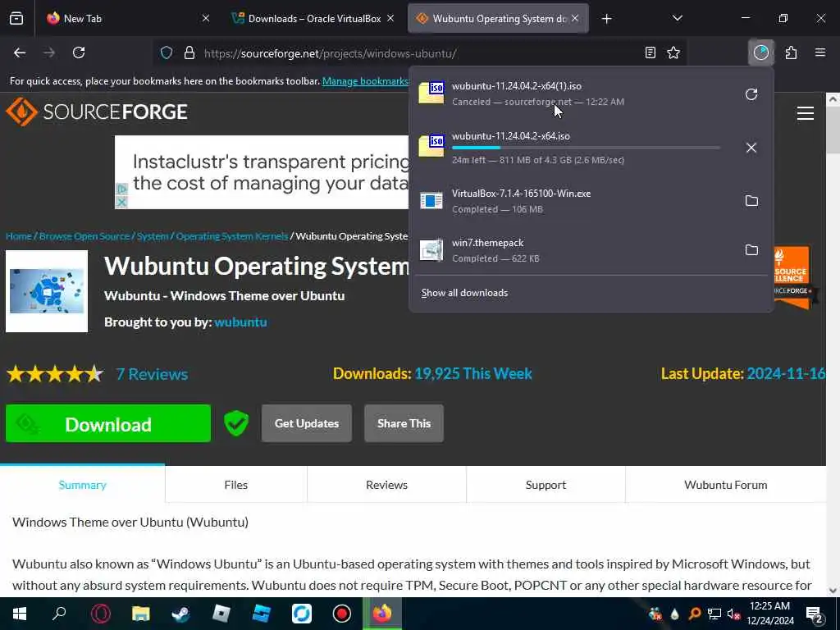Click the browser back arrow
This screenshot has width=840, height=630.
20,52
